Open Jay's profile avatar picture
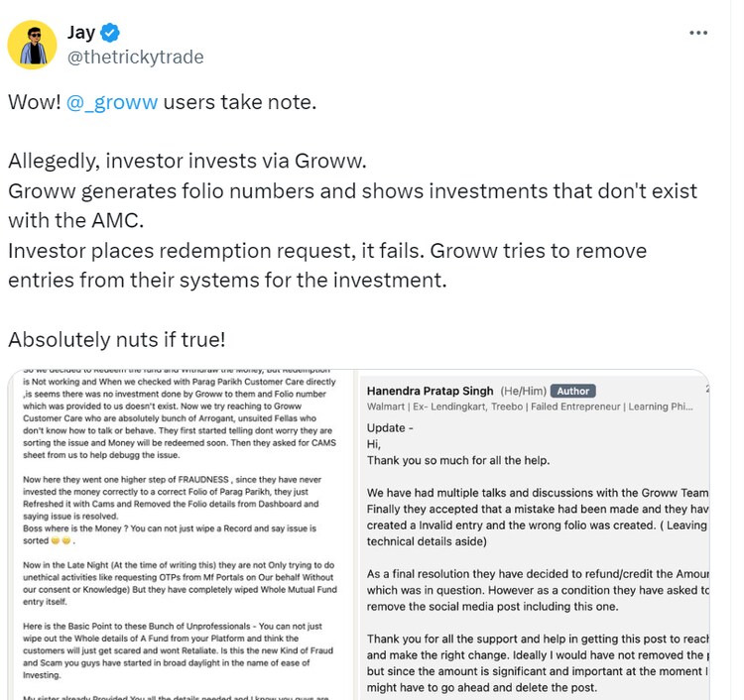Image resolution: width=744 pixels, height=700 pixels. click(32, 45)
